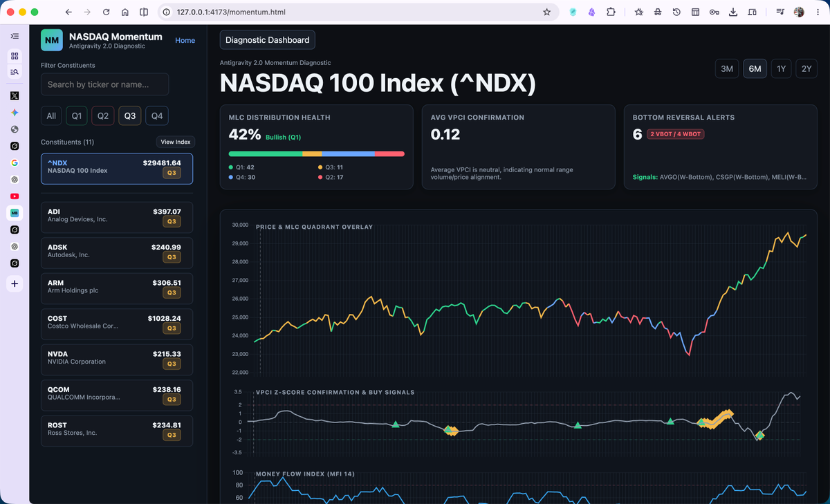The width and height of the screenshot is (830, 504).
Task: Bookmark this page with the star icon
Action: [546, 12]
